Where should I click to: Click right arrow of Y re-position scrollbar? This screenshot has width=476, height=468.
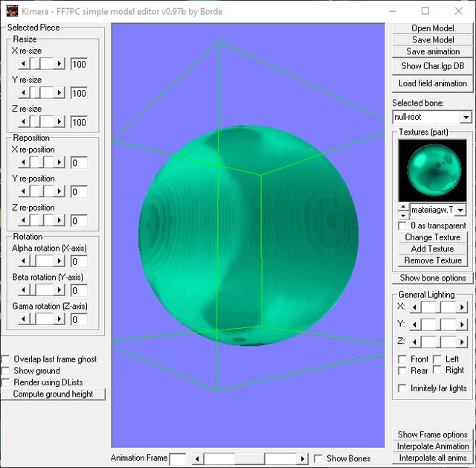tap(59, 191)
